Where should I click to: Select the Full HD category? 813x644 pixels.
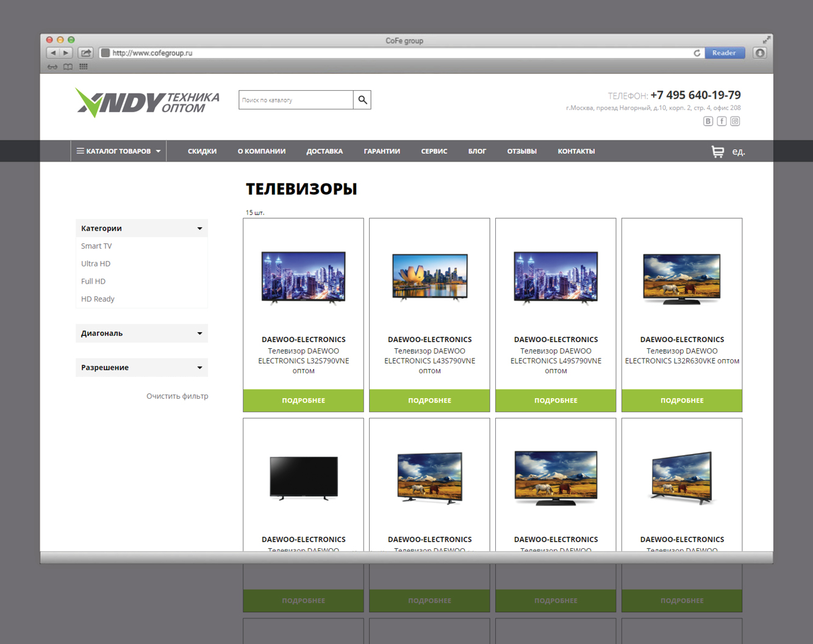click(x=93, y=281)
